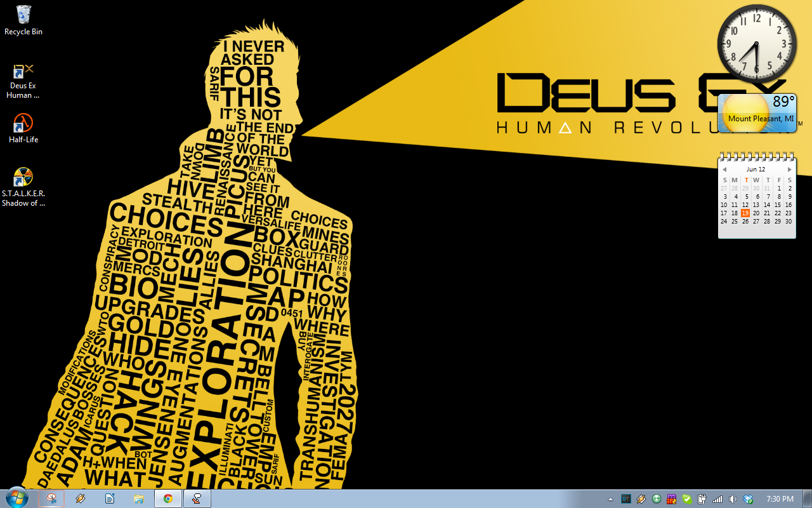Open the Windows Start menu orb

(x=16, y=498)
